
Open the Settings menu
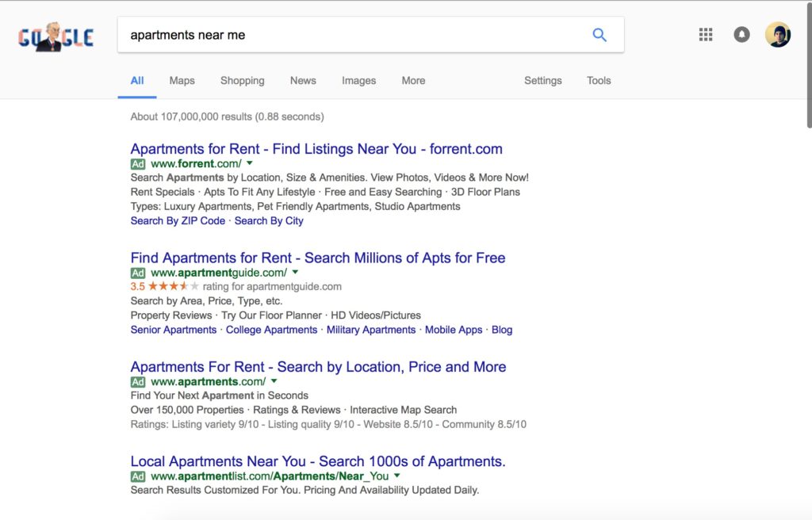coord(542,80)
